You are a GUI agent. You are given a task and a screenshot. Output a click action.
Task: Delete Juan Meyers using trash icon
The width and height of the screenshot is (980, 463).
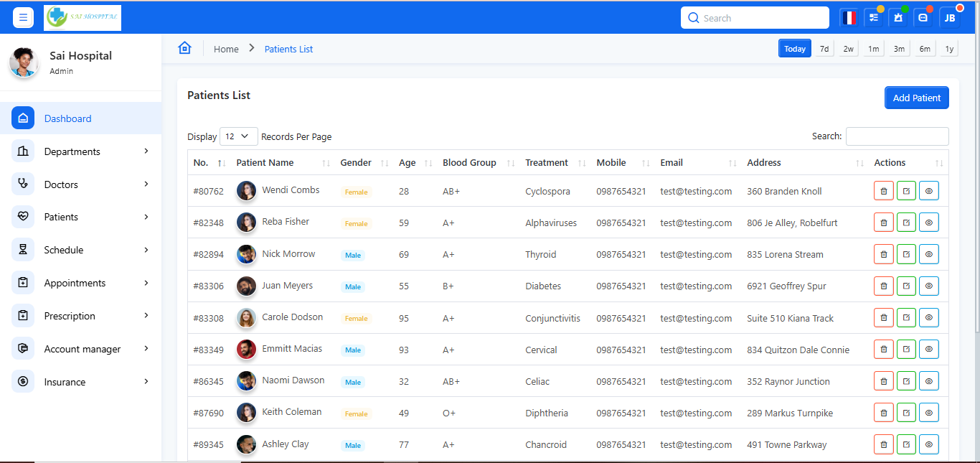point(883,286)
